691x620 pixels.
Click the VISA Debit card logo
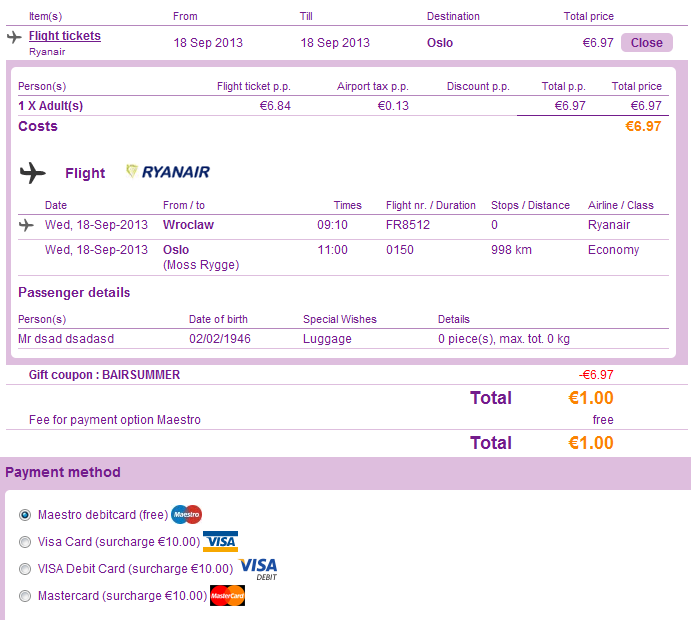[x=258, y=568]
